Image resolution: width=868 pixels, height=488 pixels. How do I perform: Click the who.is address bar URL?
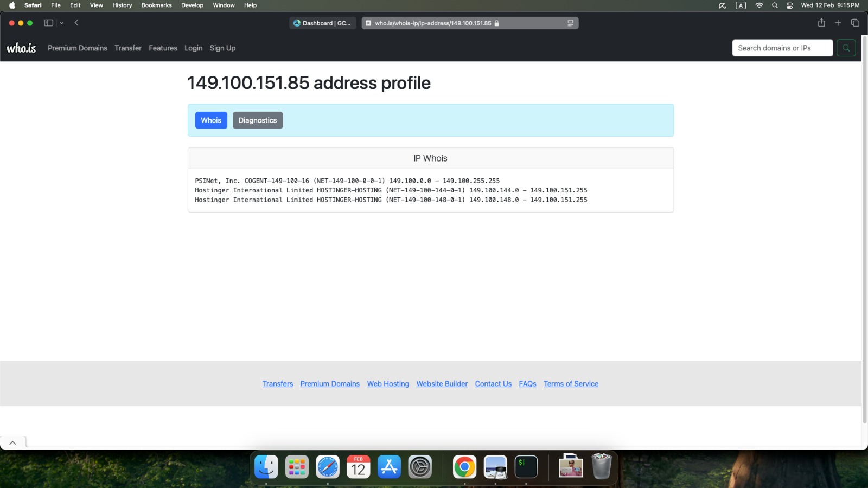click(x=433, y=23)
